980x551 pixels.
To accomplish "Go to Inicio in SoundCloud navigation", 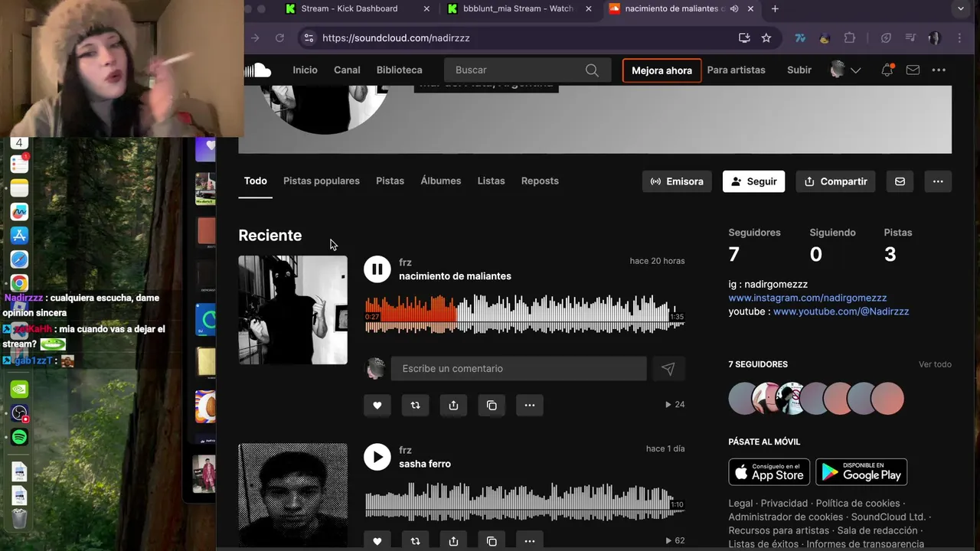I will [x=305, y=70].
